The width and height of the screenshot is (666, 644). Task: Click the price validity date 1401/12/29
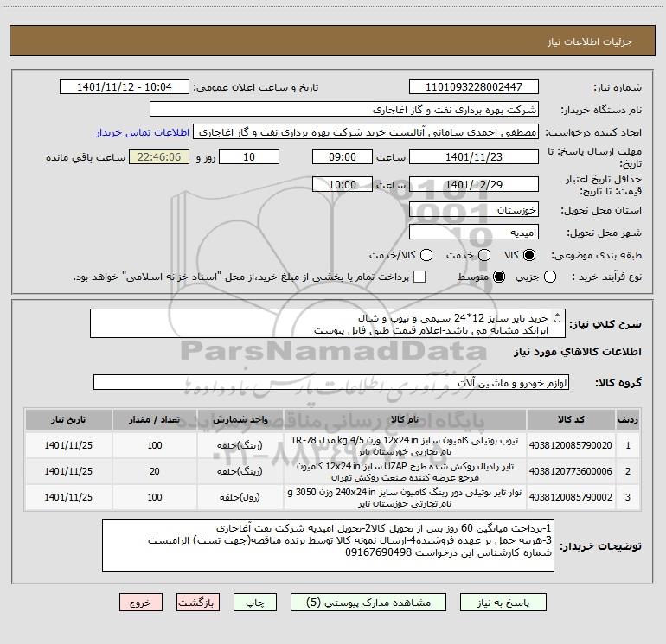coord(474,184)
